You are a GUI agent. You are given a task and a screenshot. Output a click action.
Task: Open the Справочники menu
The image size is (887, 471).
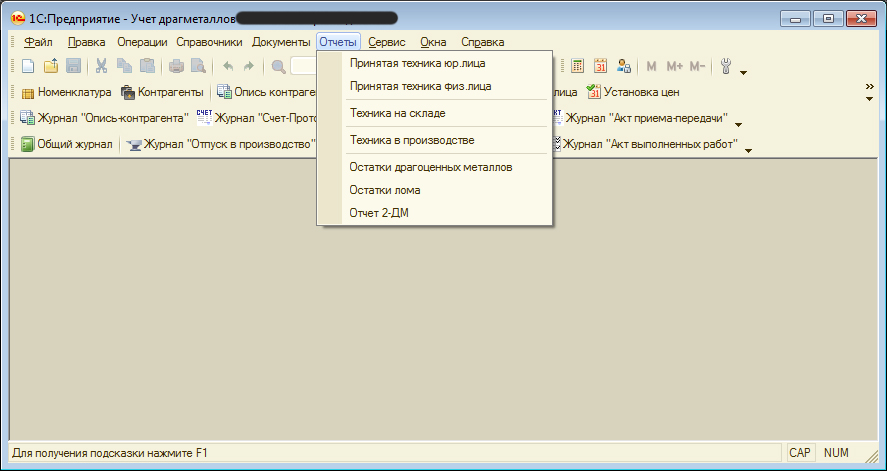(x=209, y=42)
